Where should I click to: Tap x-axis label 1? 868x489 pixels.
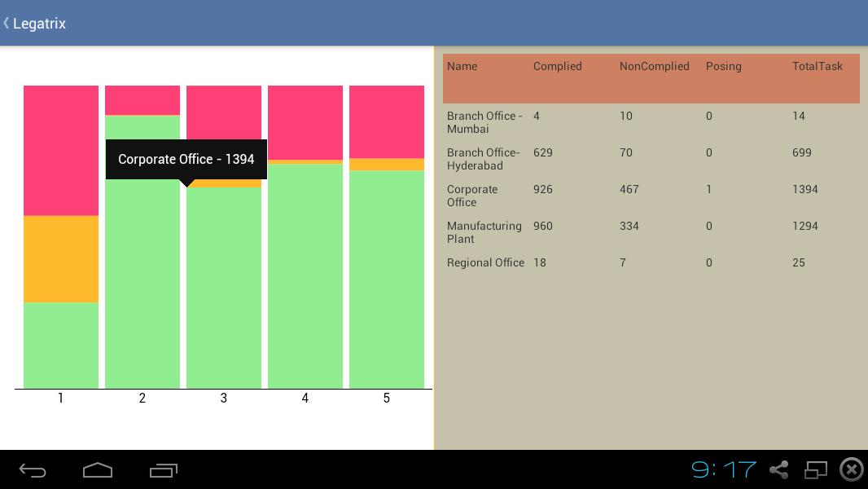coord(60,399)
